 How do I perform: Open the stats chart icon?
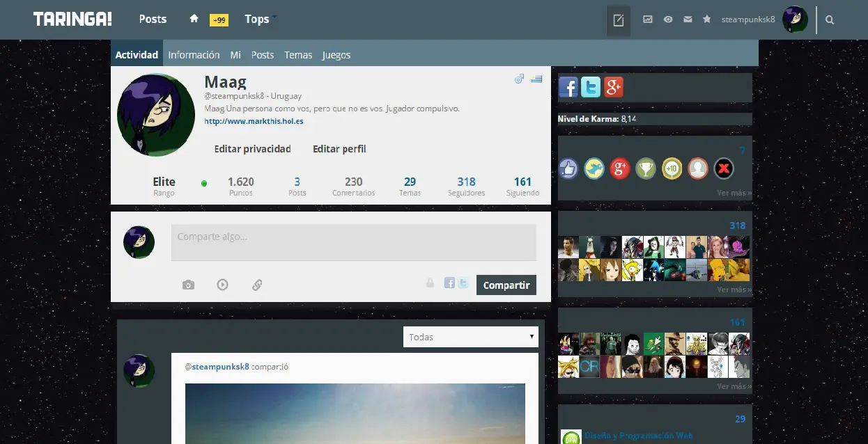click(648, 19)
